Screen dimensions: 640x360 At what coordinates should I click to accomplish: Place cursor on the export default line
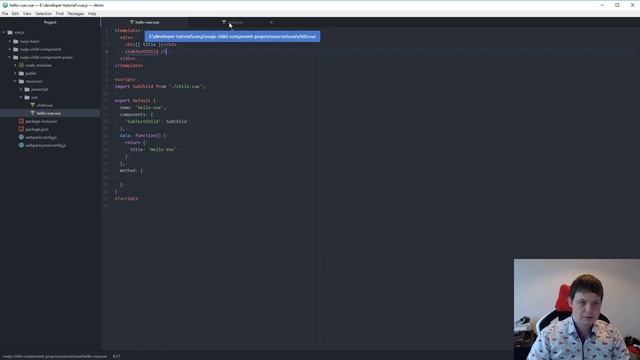point(135,100)
